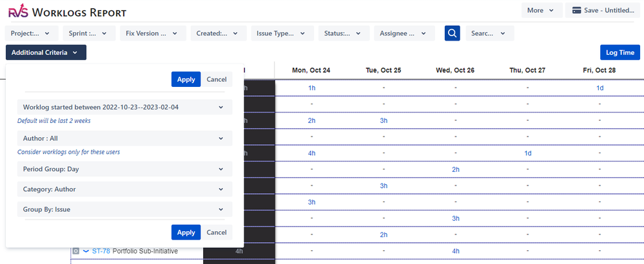Click Save - Untitled button
644x264 pixels.
click(602, 10)
